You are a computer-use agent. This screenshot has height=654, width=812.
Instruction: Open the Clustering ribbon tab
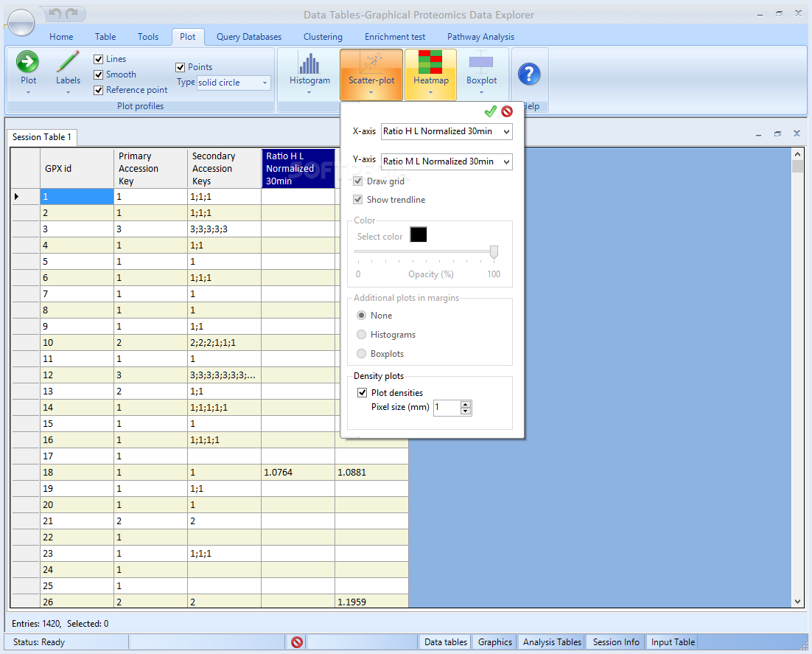323,37
